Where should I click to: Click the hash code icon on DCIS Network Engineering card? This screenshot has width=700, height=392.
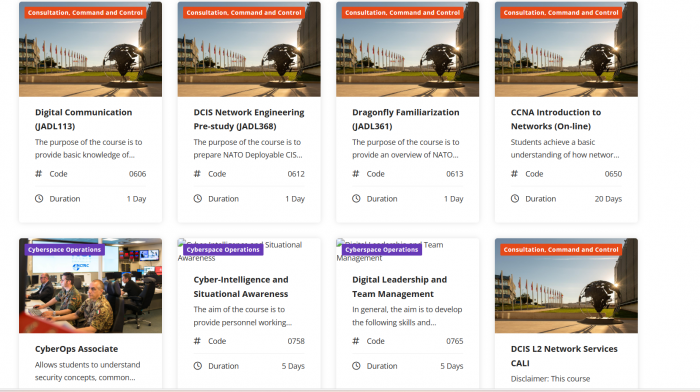pos(197,174)
